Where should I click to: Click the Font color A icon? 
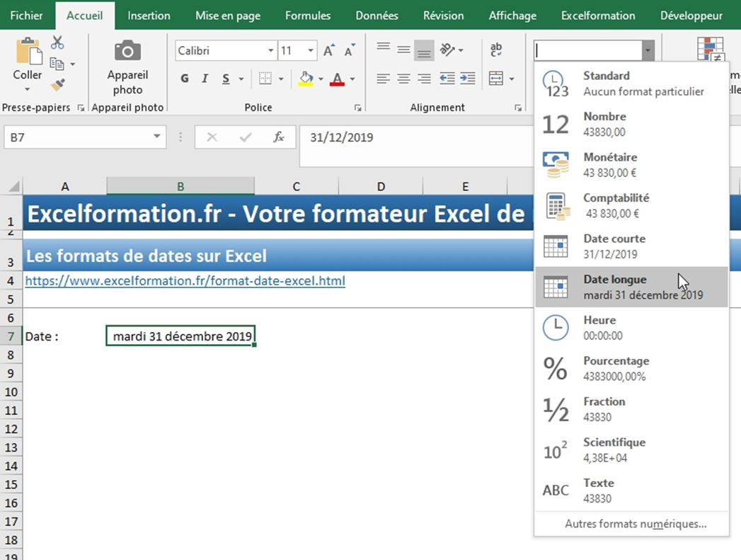tap(337, 79)
